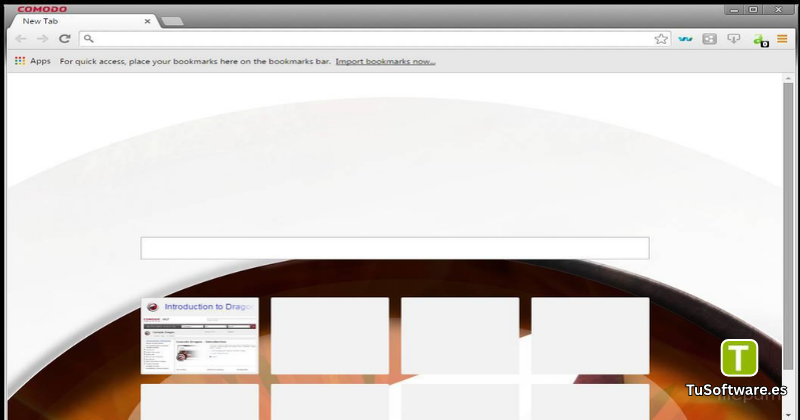Click the download arrow toolbar icon
Screen dimensions: 800x420
pyautogui.click(x=733, y=39)
